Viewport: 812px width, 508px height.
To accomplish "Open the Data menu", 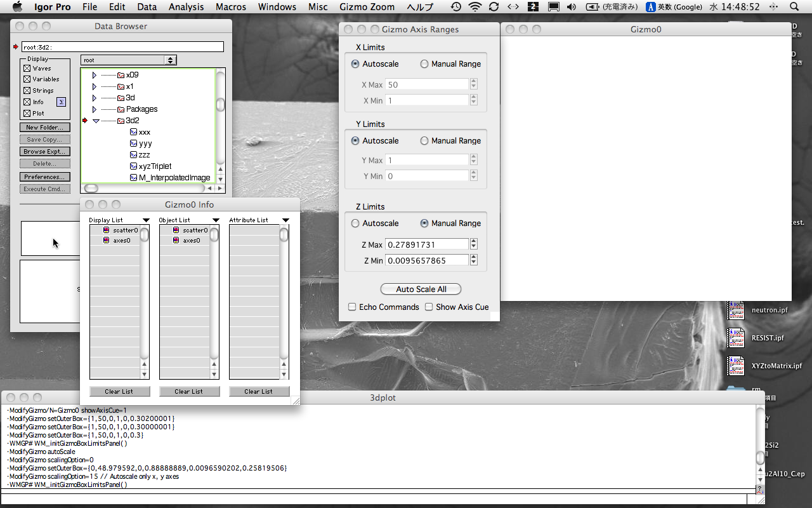I will 147,7.
